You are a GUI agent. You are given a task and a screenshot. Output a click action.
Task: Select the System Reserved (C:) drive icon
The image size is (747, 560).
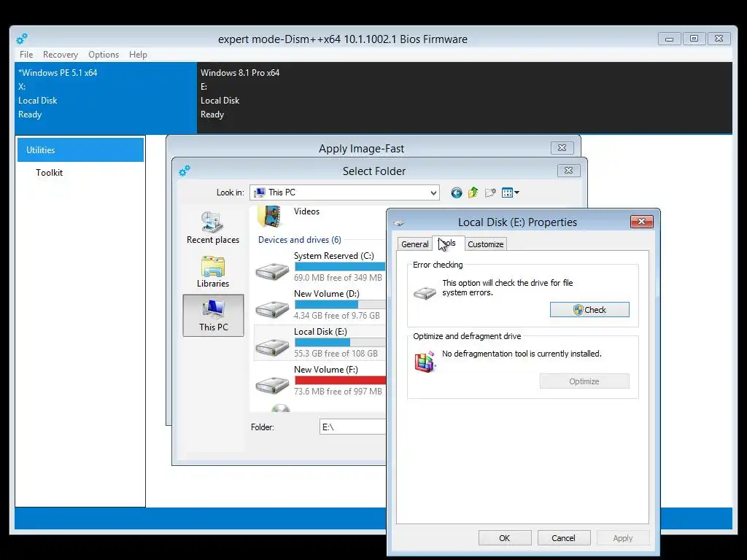pos(272,271)
